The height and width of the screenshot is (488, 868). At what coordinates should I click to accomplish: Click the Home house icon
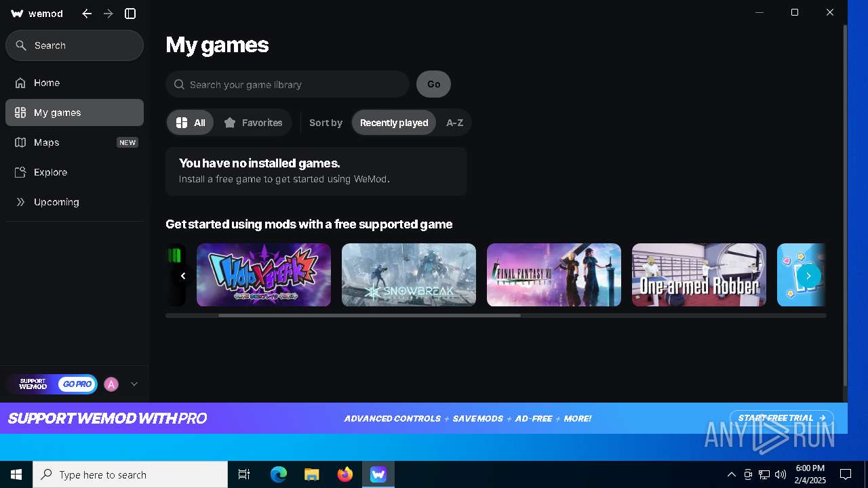[x=20, y=83]
